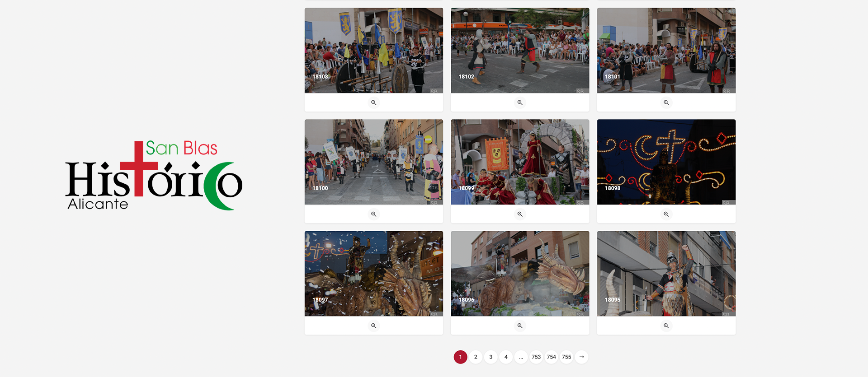Go to page 4
The height and width of the screenshot is (377, 868).
click(506, 357)
